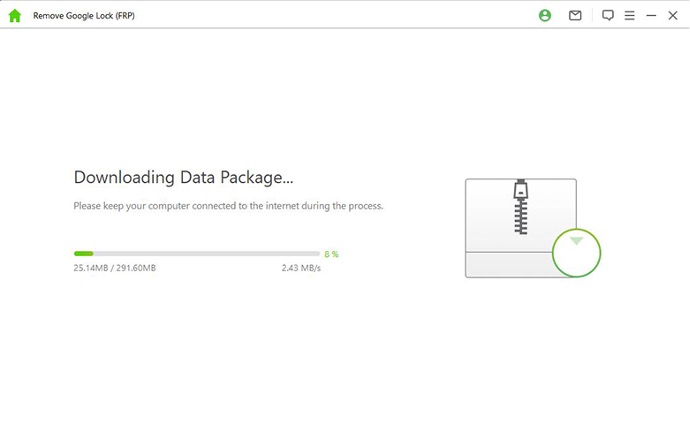This screenshot has width=690, height=426.
Task: Click the zipper icon on the package
Action: coord(520,207)
